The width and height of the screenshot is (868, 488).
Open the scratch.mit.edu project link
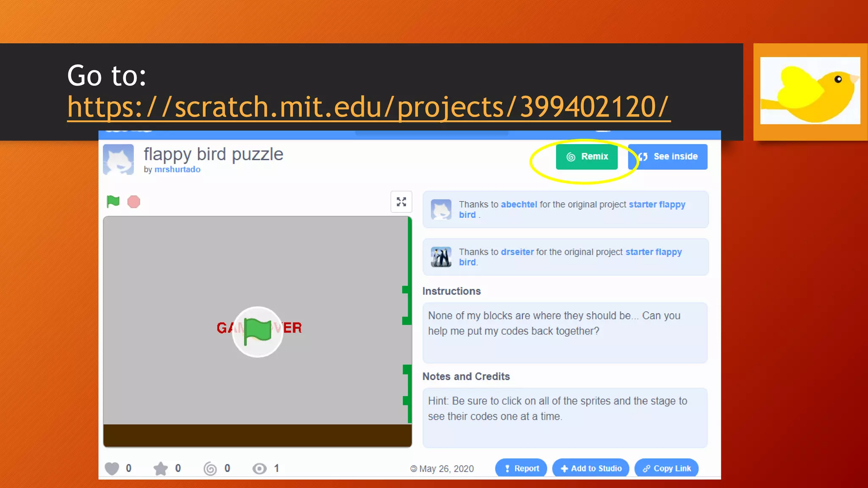click(369, 107)
